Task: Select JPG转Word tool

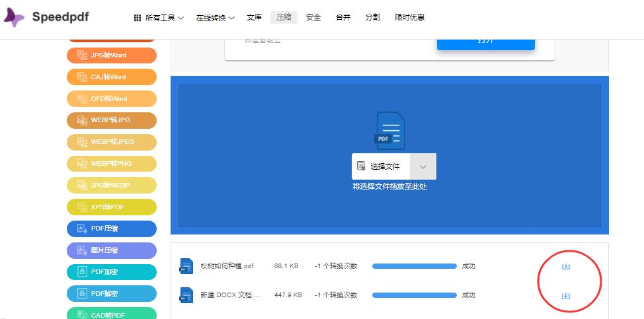Action: [x=112, y=55]
